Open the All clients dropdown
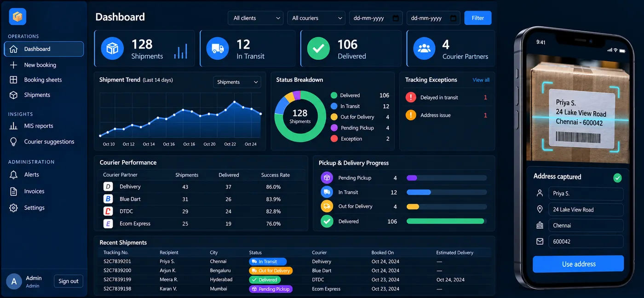Image resolution: width=644 pixels, height=298 pixels. point(256,18)
